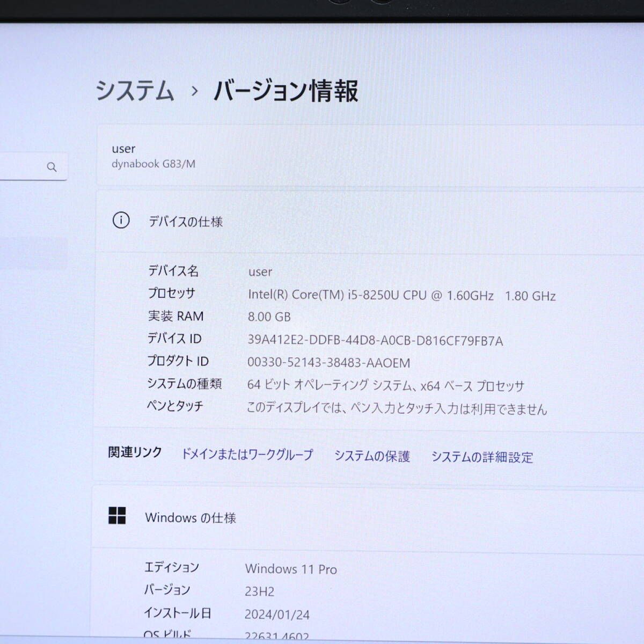Click the デバイス名 label
The image size is (644, 644).
[173, 271]
